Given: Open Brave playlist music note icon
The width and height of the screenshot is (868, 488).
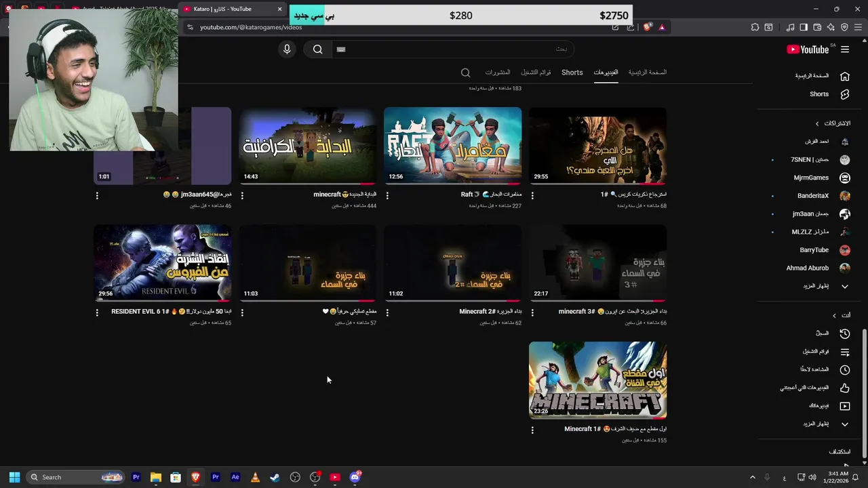Looking at the screenshot, I should click(790, 27).
